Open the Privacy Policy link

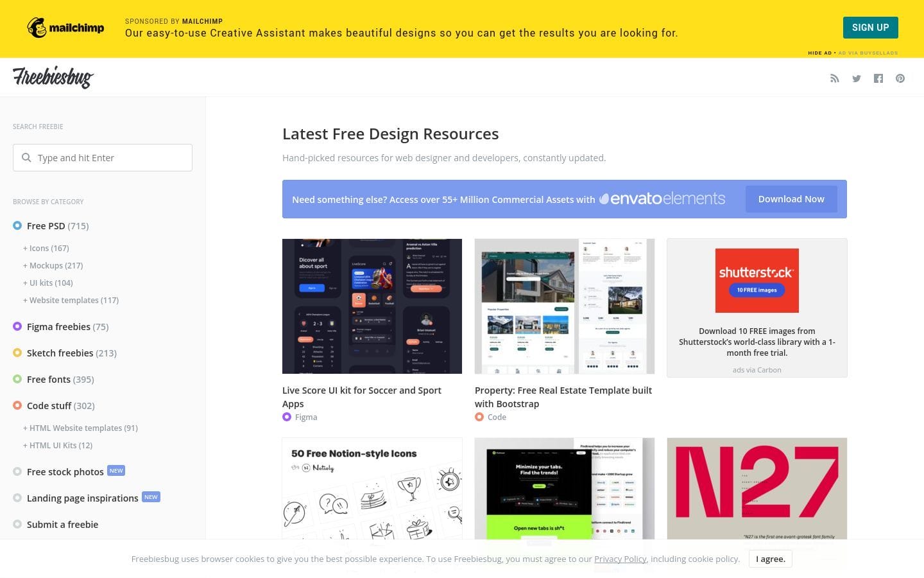click(620, 559)
